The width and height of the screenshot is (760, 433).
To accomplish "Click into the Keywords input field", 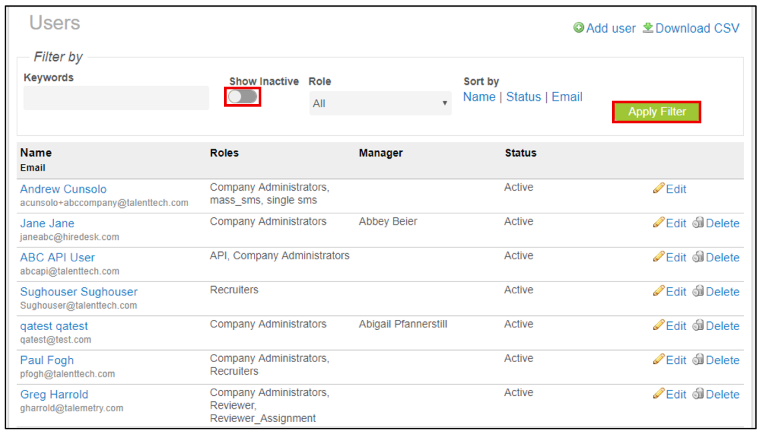I will (x=116, y=98).
